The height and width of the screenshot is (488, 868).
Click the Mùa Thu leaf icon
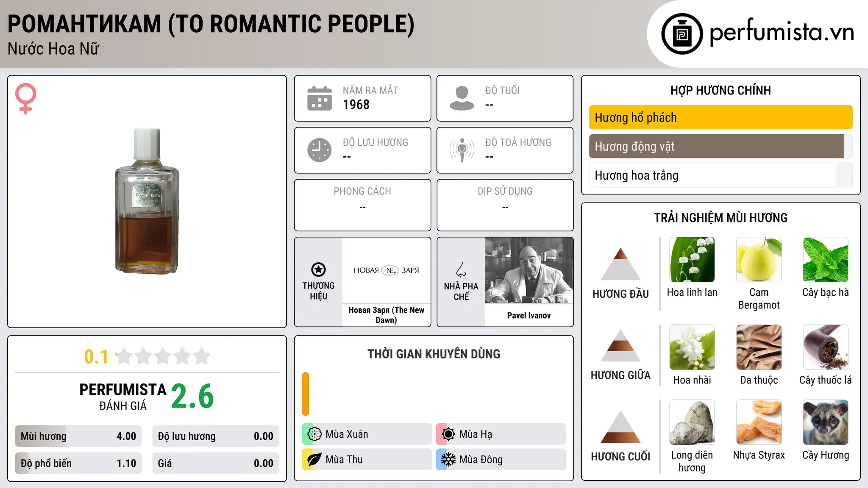[314, 460]
